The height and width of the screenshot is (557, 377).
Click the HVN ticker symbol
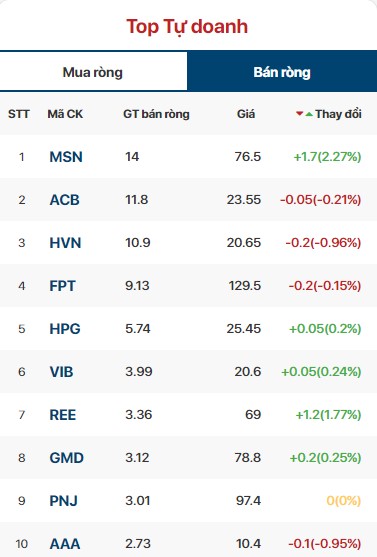click(x=65, y=243)
